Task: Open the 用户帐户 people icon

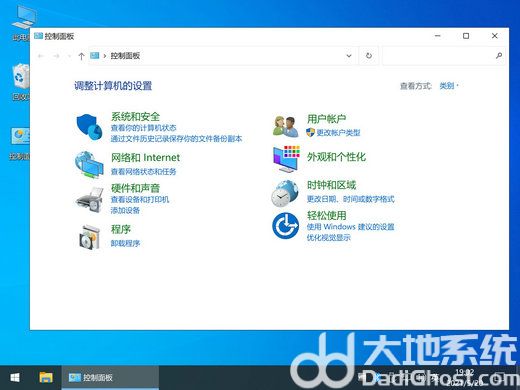Action: point(286,126)
